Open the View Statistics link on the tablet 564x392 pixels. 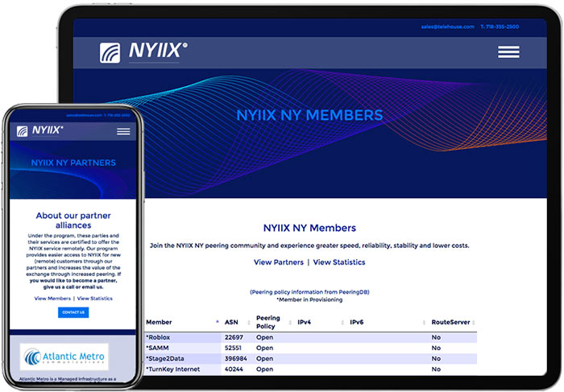[339, 262]
